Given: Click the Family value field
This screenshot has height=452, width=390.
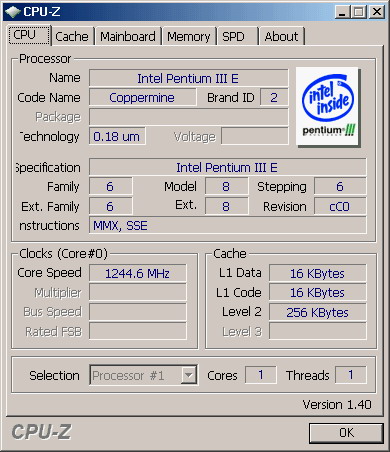Looking at the screenshot, I should point(110,186).
